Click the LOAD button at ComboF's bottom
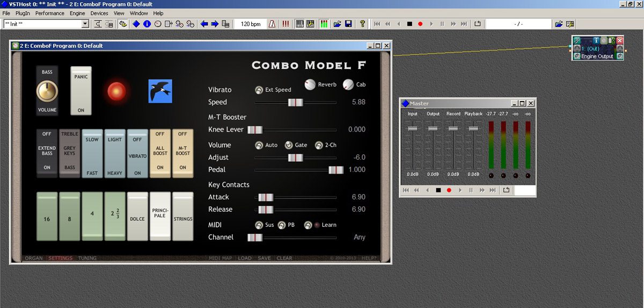 [245, 258]
